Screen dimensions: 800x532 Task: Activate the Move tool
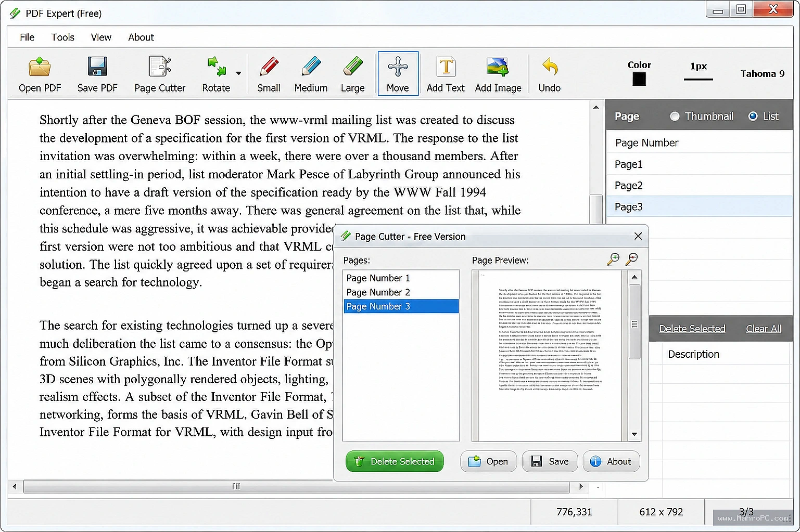tap(398, 73)
